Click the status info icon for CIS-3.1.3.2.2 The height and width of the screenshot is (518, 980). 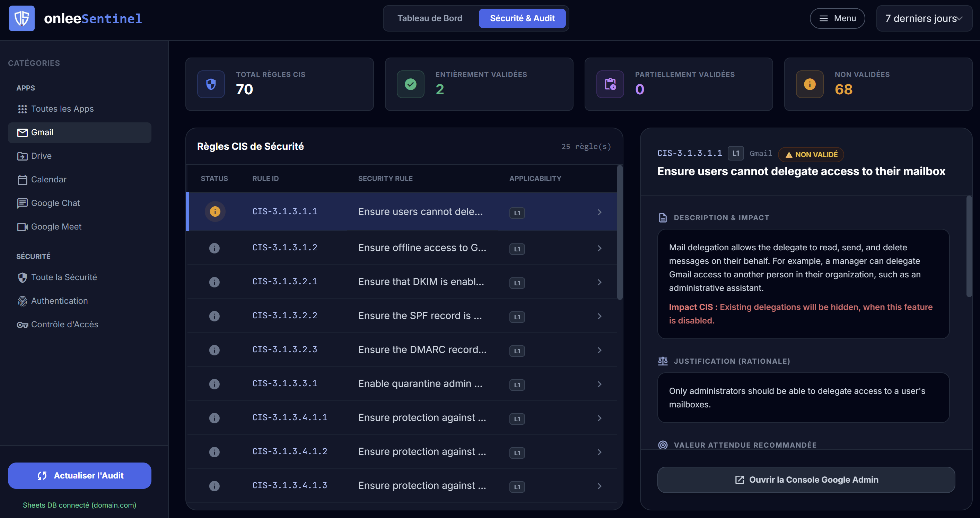coord(214,316)
